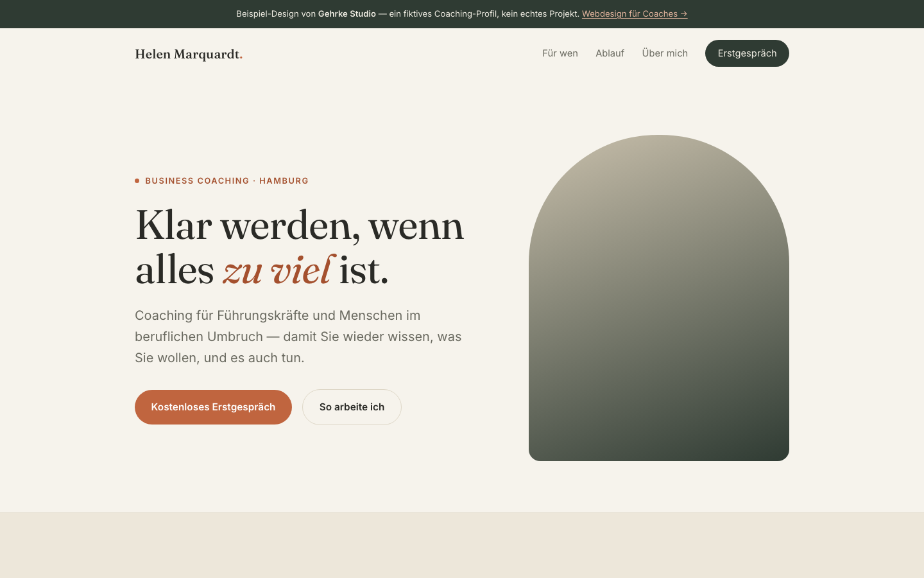
Task: Book a Kostenloses Erstgespräch
Action: coord(213,407)
